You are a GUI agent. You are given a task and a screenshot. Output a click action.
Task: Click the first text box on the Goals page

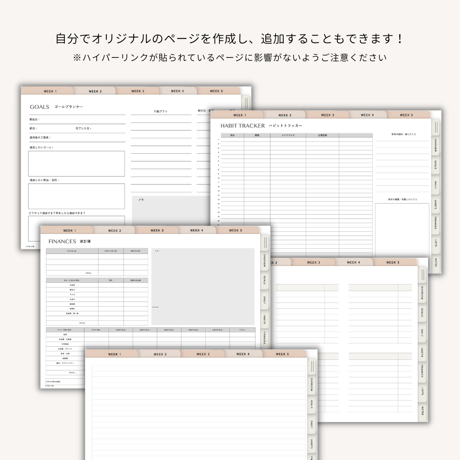pos(76,164)
